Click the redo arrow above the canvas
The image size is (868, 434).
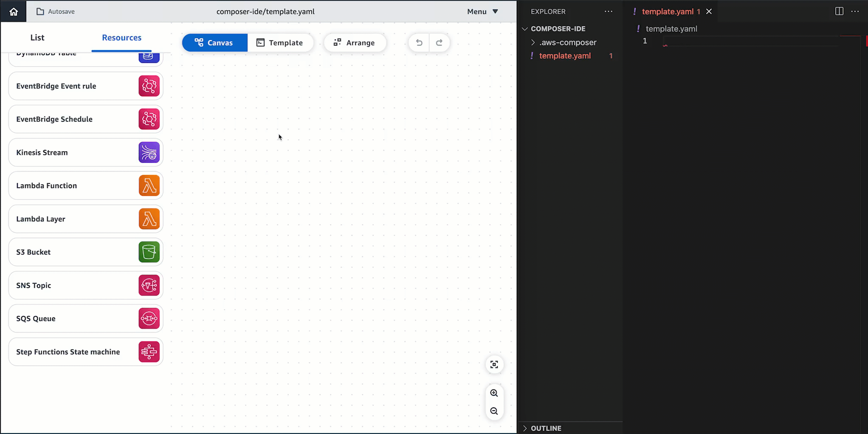pos(440,42)
